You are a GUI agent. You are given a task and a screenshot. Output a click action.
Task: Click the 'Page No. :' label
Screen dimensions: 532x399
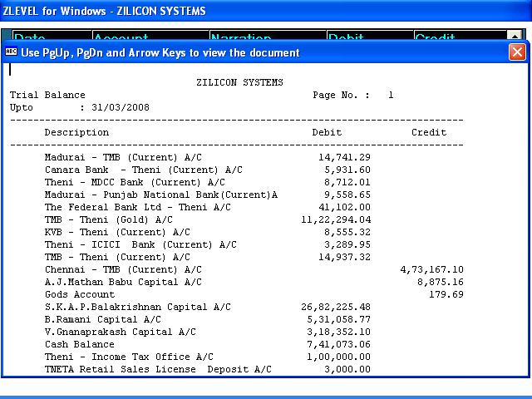tap(341, 95)
